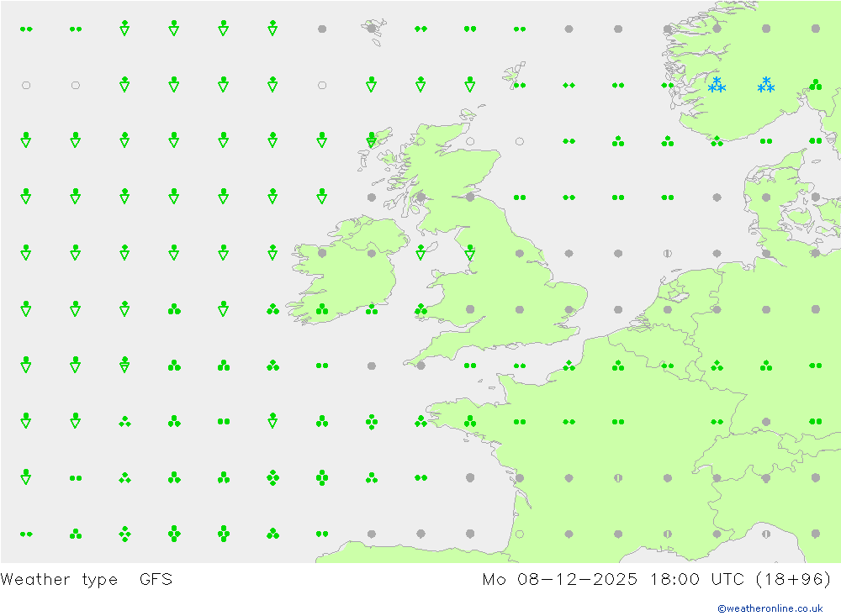Click the gray cloud dot on Faroe Islands
This screenshot has height=616, width=841.
tap(371, 29)
